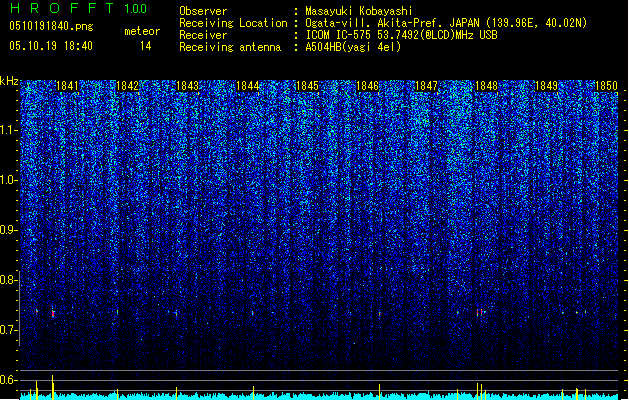Click the Ogata-vill. Akita-Pref. JAPAN location text
This screenshot has width=629, height=400.
[x=446, y=23]
